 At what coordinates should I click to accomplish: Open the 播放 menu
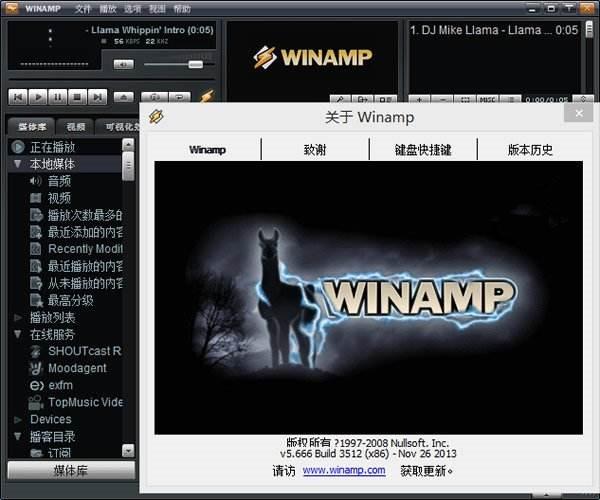coord(108,8)
